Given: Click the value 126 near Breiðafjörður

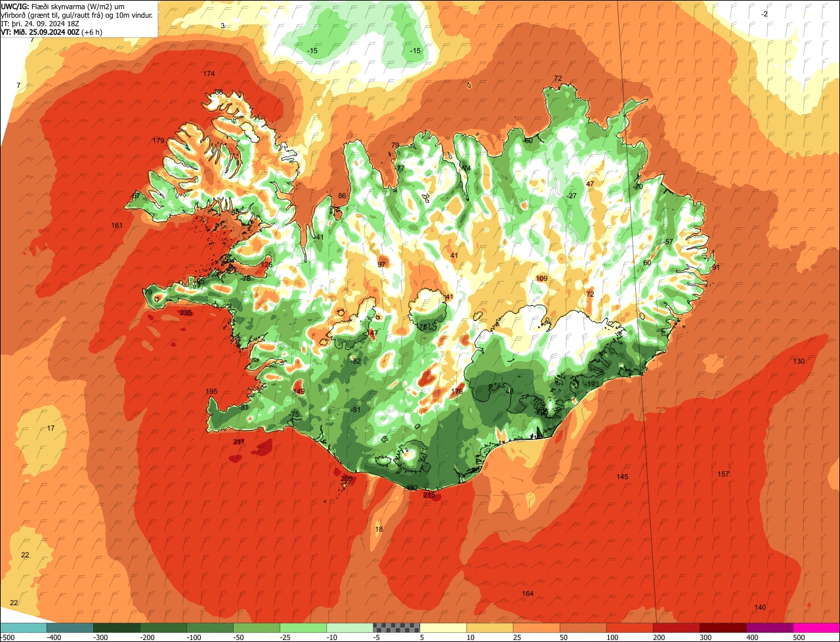Looking at the screenshot, I should point(266,265).
